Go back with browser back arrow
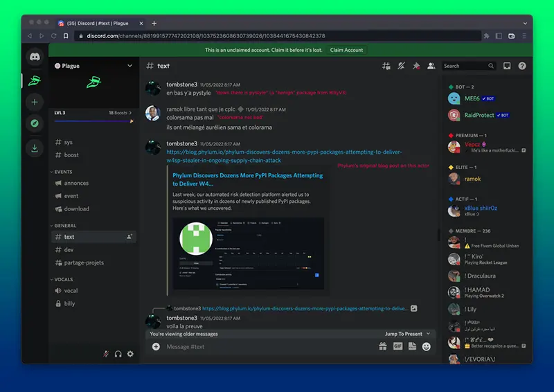 click(x=30, y=36)
